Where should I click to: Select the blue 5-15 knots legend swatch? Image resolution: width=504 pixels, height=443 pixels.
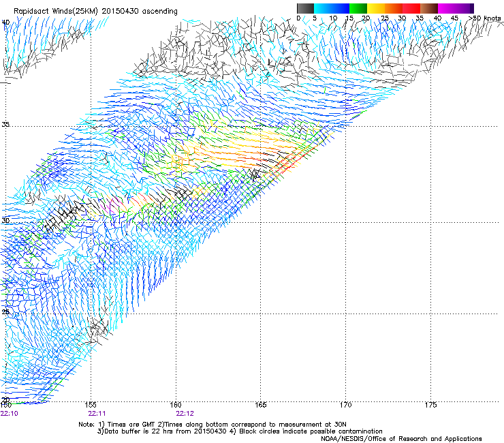[x=332, y=8]
